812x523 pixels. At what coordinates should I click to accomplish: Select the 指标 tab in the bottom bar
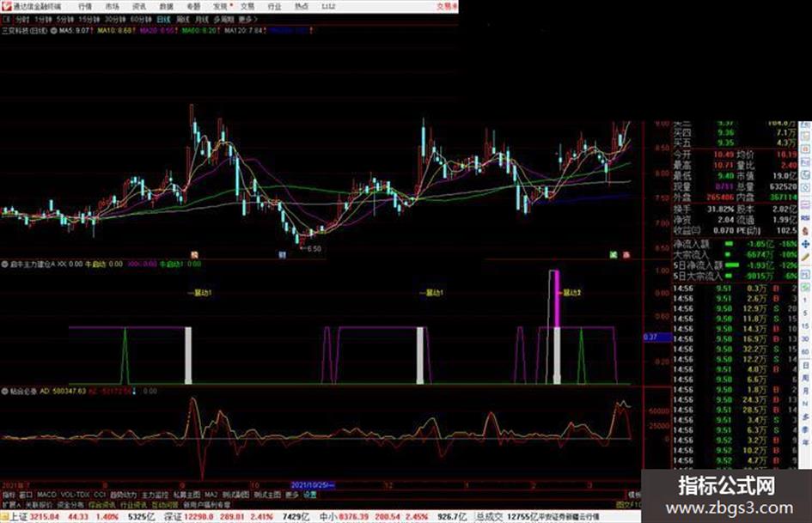(x=9, y=495)
